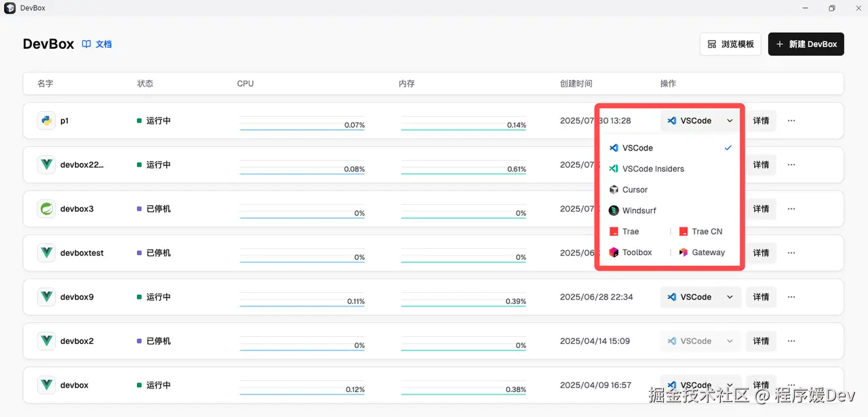Click the 详情 button for devboxtest
Screen dimensions: 868x417
(x=761, y=253)
